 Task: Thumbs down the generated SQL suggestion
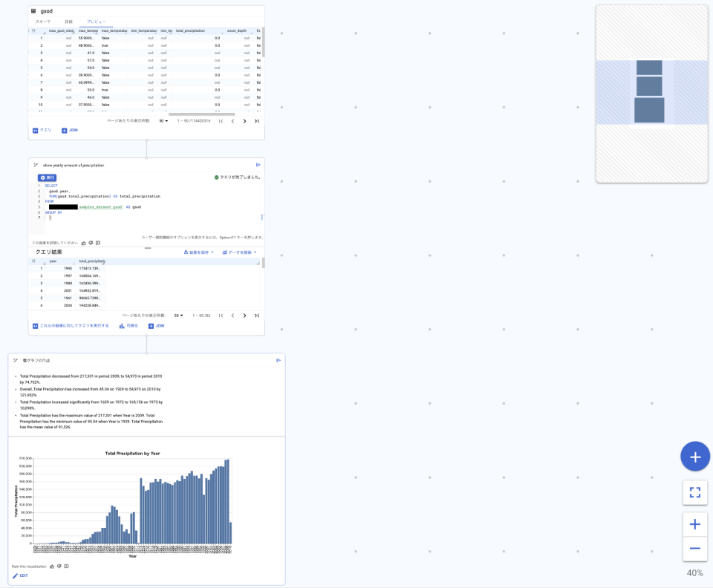click(91, 242)
